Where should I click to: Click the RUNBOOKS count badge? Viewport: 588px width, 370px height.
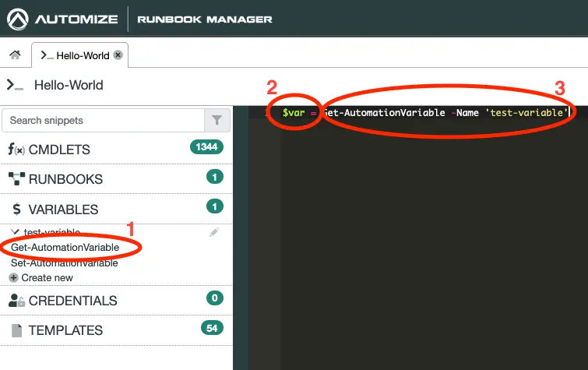215,177
